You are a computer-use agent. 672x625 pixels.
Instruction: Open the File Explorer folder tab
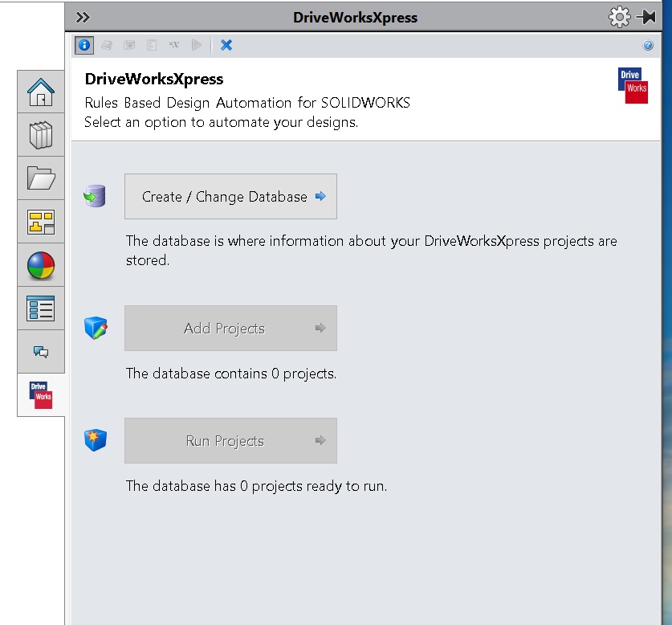(41, 178)
